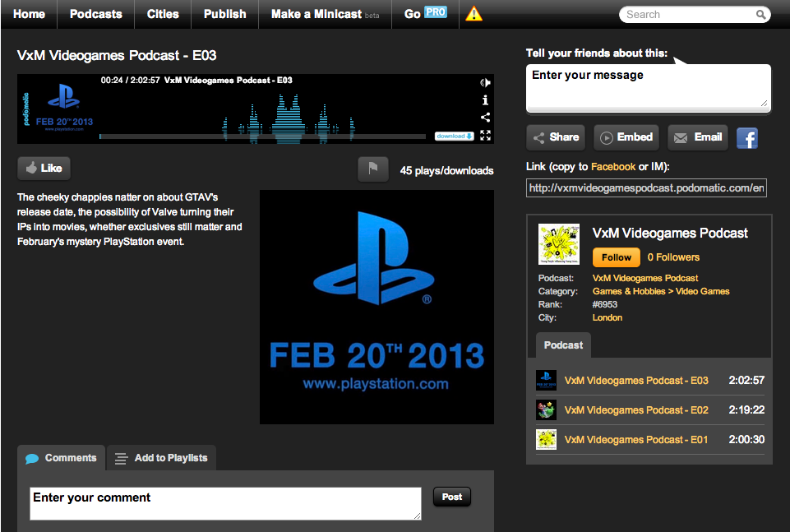This screenshot has width=790, height=532.
Task: Click the player volume icon
Action: click(x=486, y=82)
